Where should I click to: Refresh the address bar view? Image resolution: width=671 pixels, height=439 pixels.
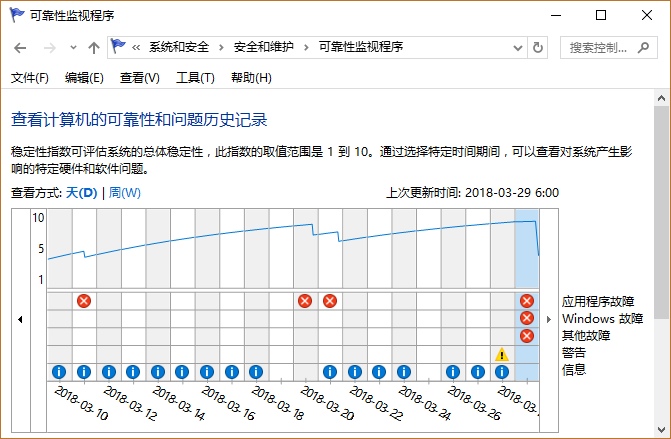point(537,47)
